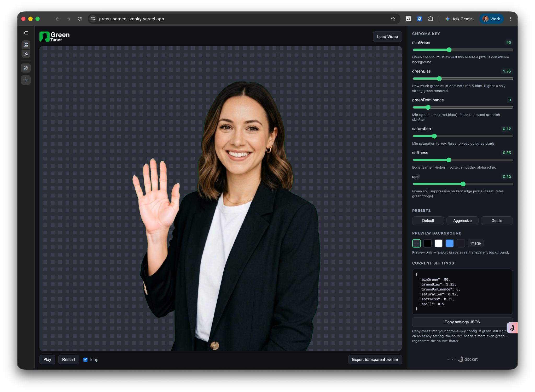The height and width of the screenshot is (392, 535).
Task: Open the Extensions puzzle piece menu
Action: (x=431, y=19)
